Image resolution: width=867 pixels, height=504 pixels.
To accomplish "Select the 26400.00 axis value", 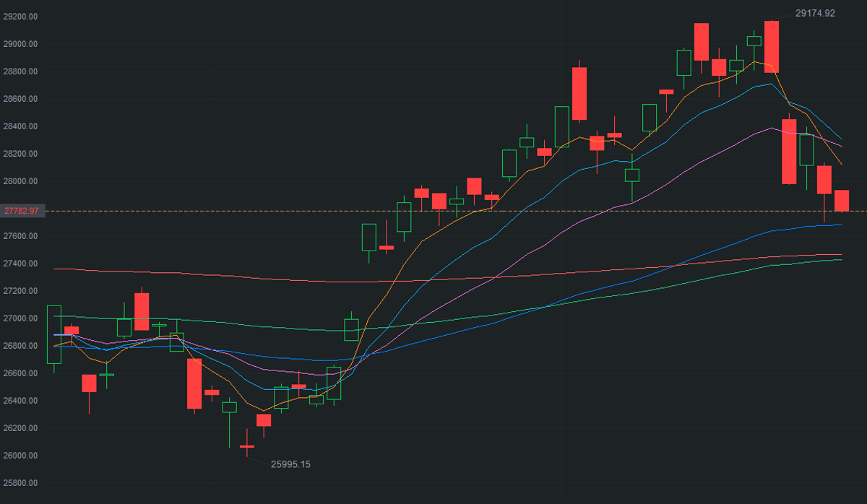I will [x=21, y=401].
